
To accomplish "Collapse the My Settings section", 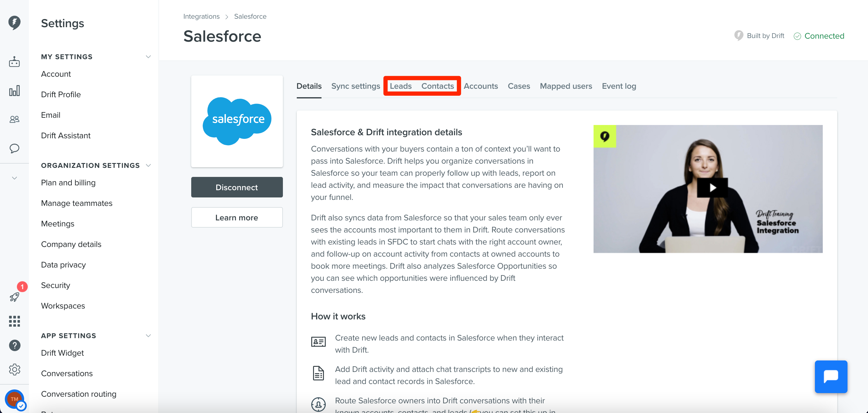I will 148,57.
